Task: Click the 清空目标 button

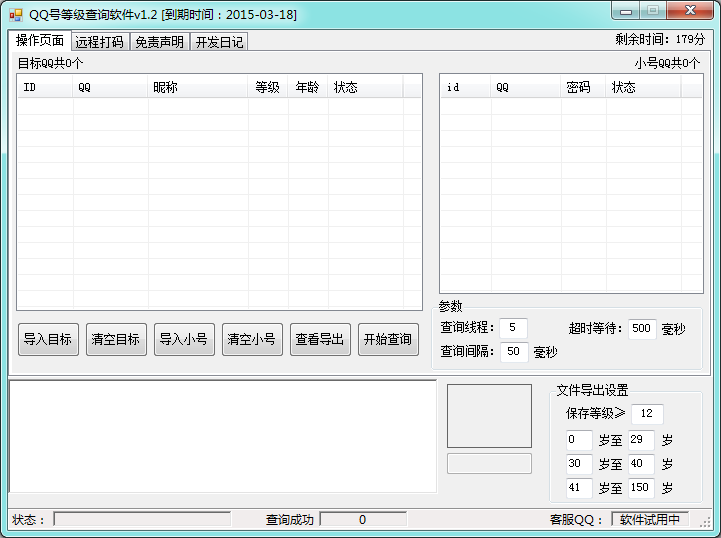Action: coord(116,339)
